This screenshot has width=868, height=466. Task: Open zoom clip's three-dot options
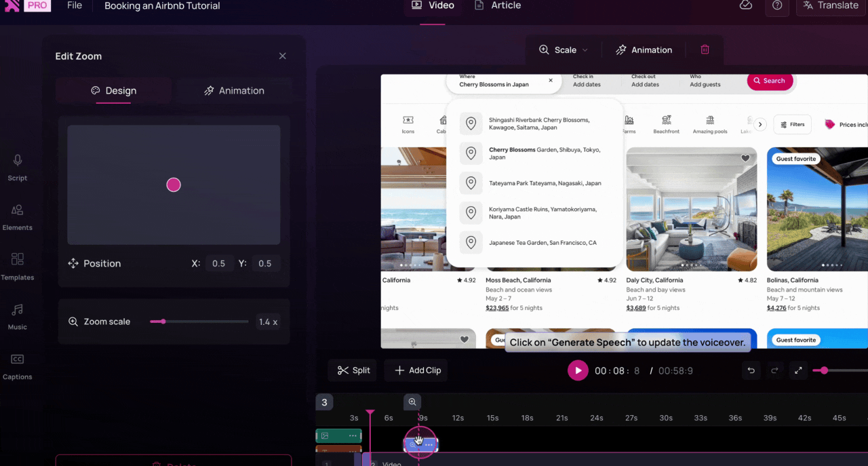429,445
